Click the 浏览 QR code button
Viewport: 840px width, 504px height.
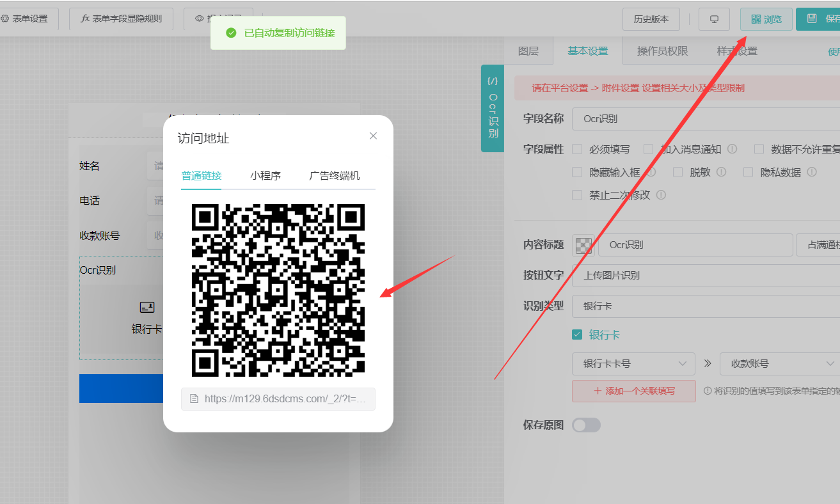click(766, 19)
